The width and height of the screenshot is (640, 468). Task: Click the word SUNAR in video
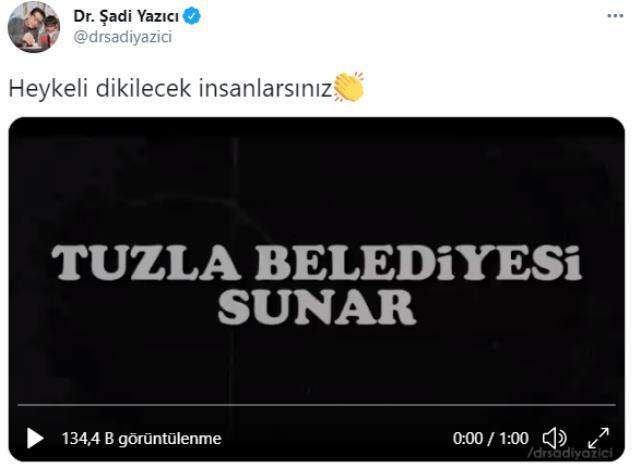317,307
